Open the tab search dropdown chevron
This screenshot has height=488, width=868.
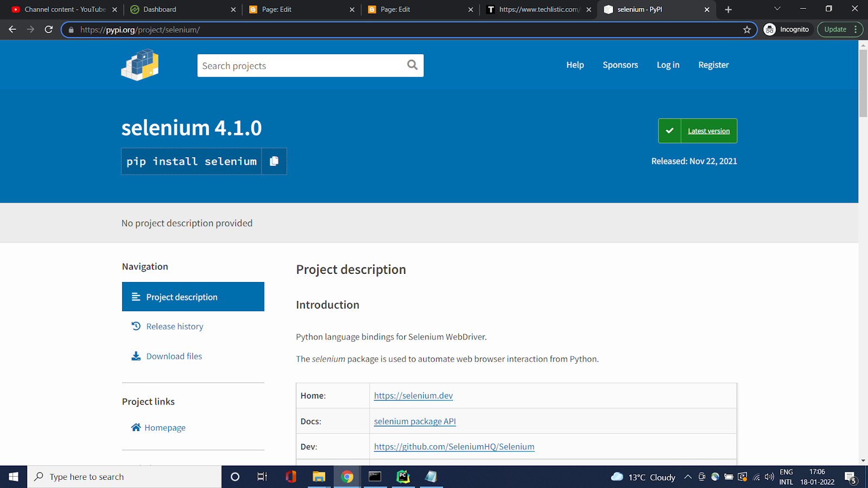pos(777,9)
